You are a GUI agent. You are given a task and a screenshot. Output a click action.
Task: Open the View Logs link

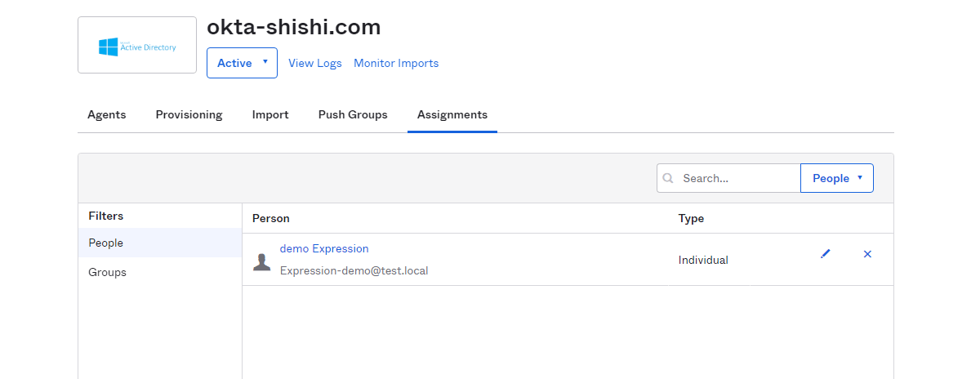pyautogui.click(x=315, y=63)
